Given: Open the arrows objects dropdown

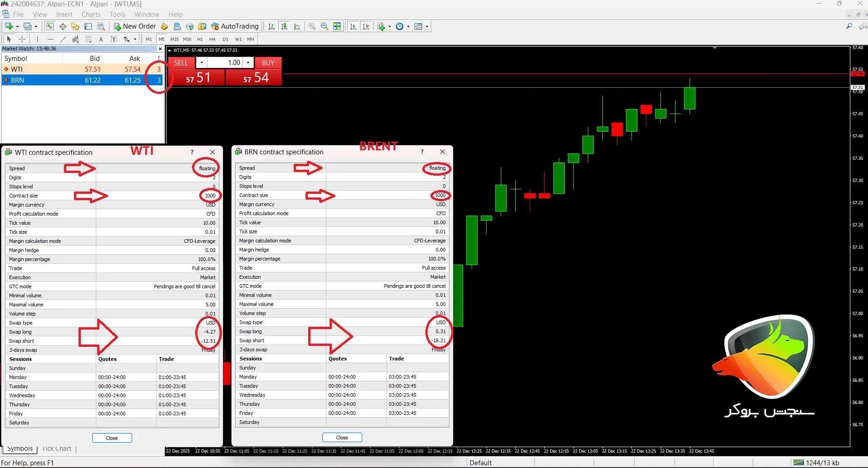Looking at the screenshot, I should (x=135, y=39).
